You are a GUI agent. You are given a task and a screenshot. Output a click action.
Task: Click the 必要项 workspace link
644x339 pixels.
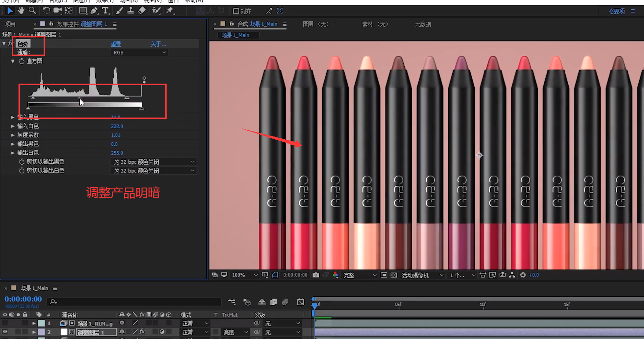coord(617,11)
